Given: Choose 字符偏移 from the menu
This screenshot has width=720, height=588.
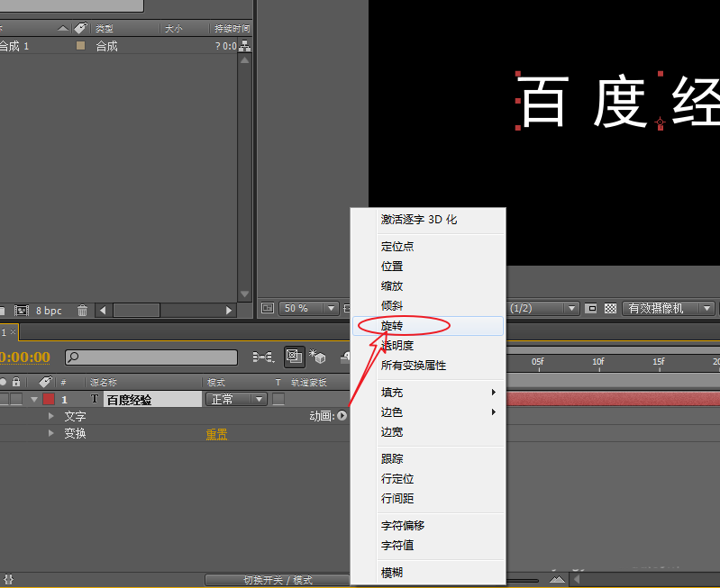Looking at the screenshot, I should [x=428, y=525].
